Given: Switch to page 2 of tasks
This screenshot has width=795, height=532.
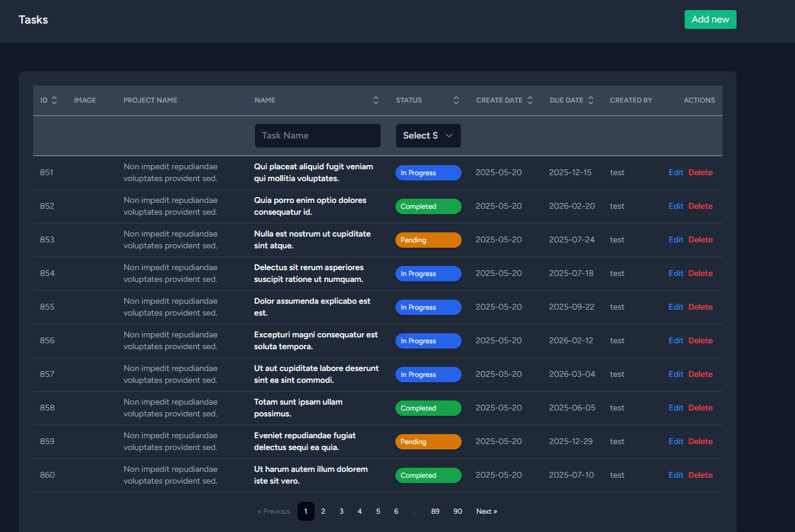Looking at the screenshot, I should [323, 511].
